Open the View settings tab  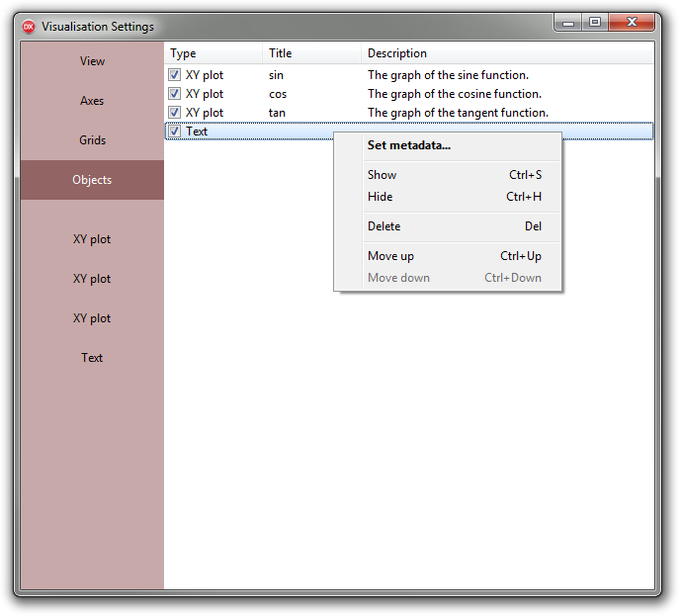tap(92, 61)
